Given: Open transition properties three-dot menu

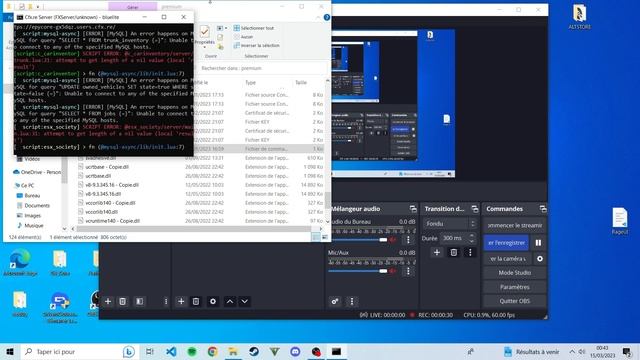Looking at the screenshot, I should point(470,253).
